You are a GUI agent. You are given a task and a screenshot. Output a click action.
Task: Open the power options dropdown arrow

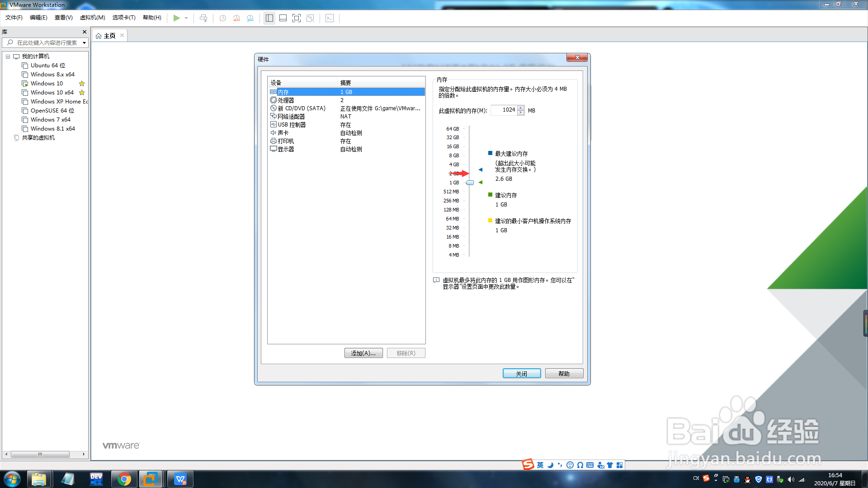pos(186,18)
